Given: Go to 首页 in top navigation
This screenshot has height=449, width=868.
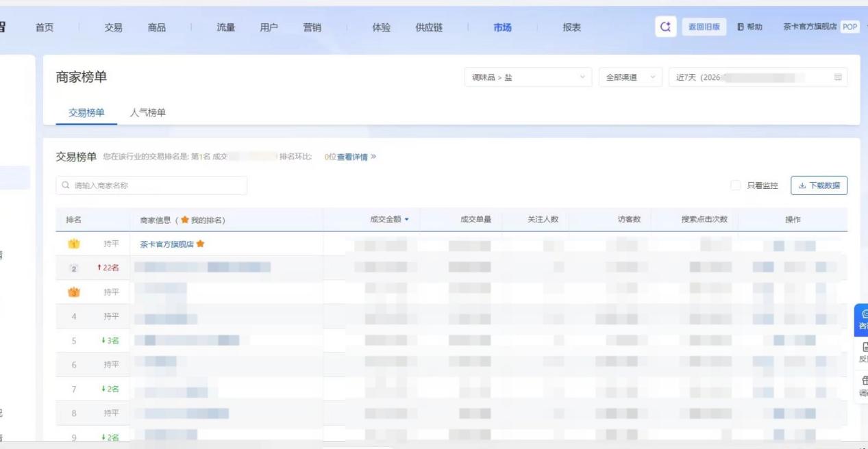Looking at the screenshot, I should point(45,27).
